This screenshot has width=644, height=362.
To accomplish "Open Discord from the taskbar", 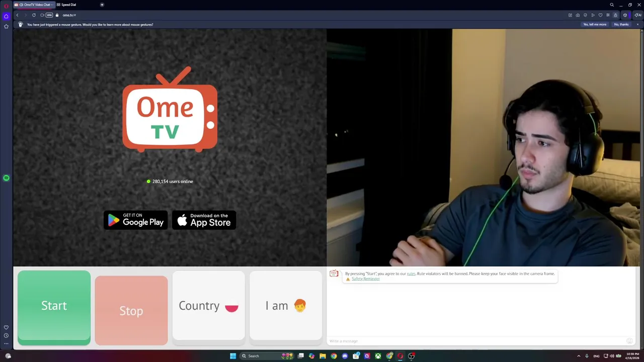I will [345, 356].
